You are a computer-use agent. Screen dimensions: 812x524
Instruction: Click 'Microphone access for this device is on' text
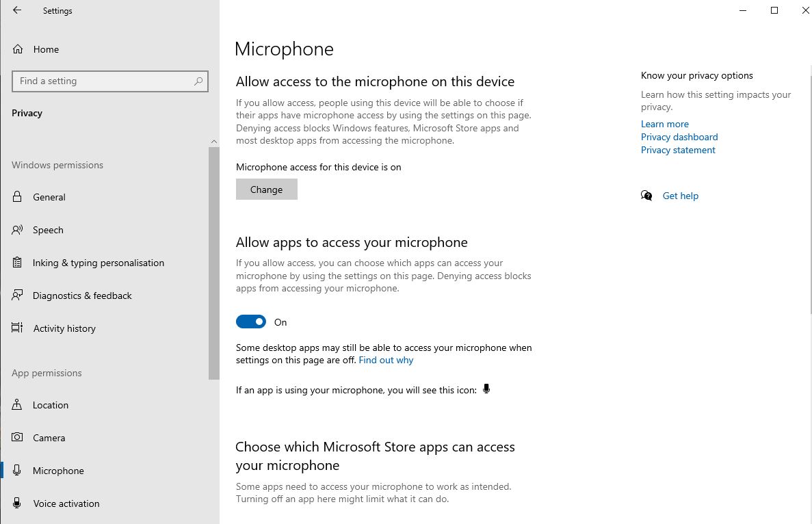point(319,167)
